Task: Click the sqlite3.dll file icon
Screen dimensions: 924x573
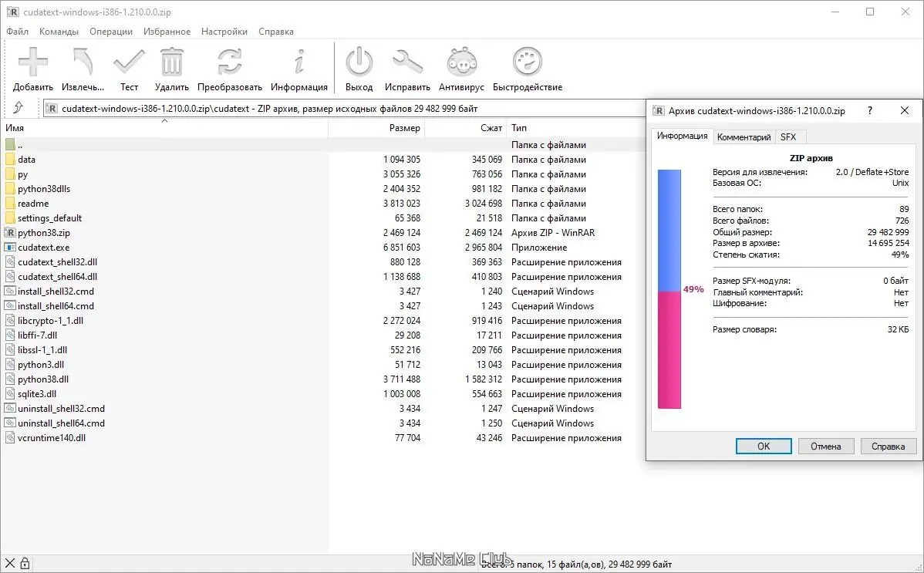Action: tap(10, 394)
